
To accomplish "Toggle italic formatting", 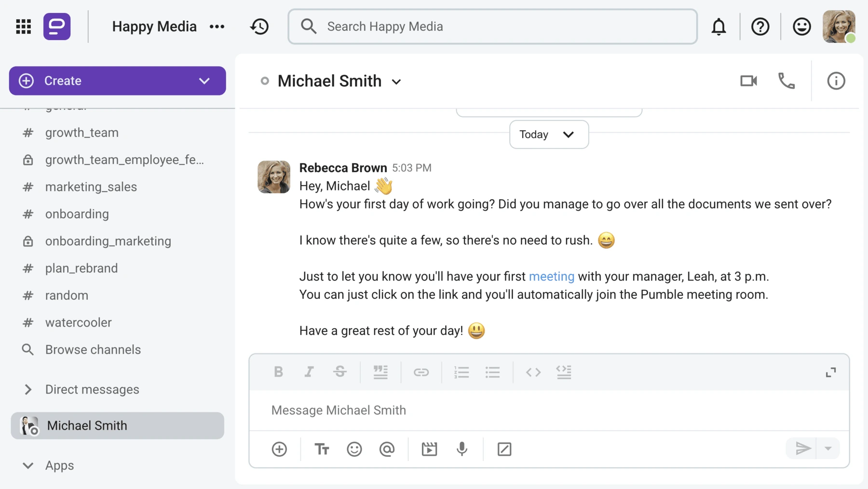I will click(309, 372).
